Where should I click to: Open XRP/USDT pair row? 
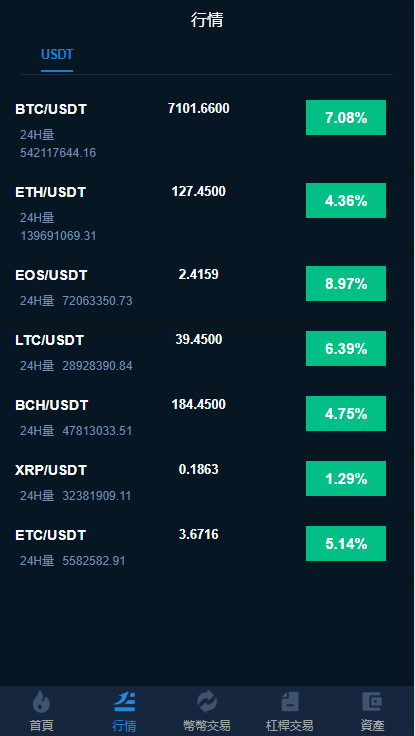pyautogui.click(x=207, y=483)
